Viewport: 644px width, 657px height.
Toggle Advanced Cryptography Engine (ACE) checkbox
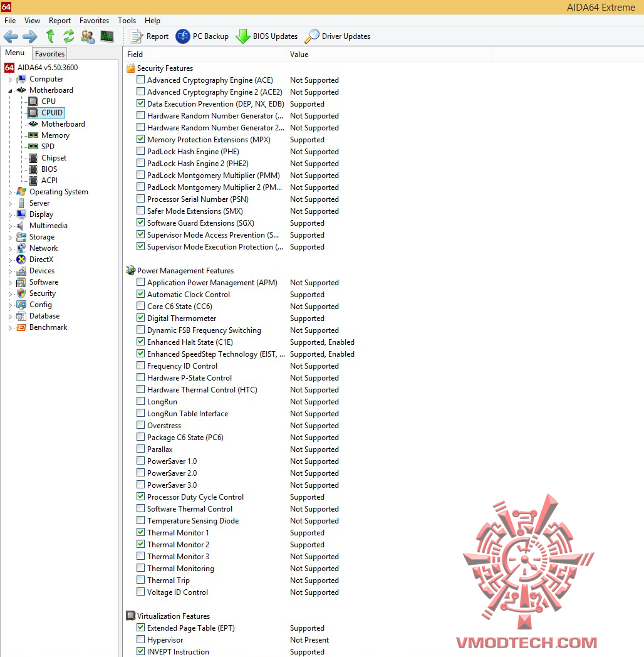141,79
